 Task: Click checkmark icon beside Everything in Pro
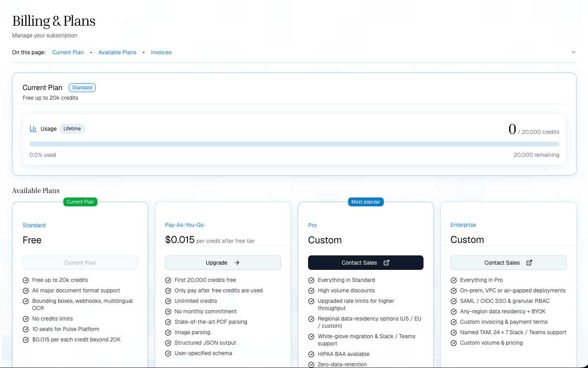tap(454, 280)
